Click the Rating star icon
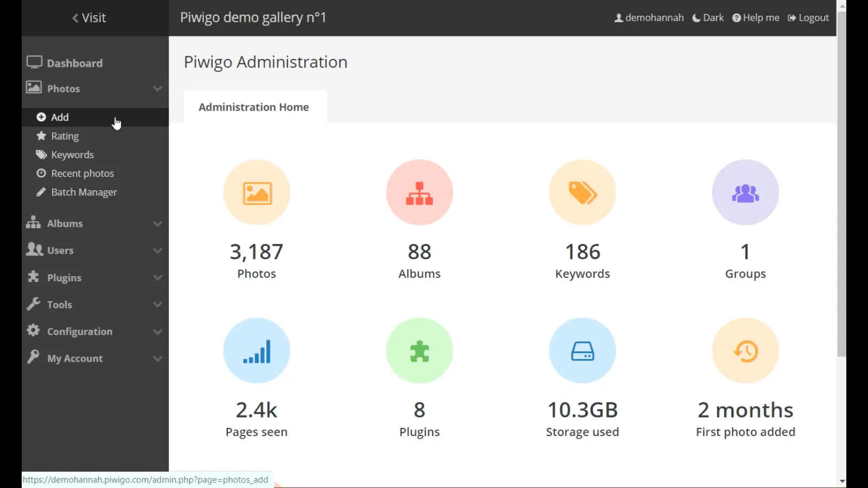 click(x=41, y=136)
